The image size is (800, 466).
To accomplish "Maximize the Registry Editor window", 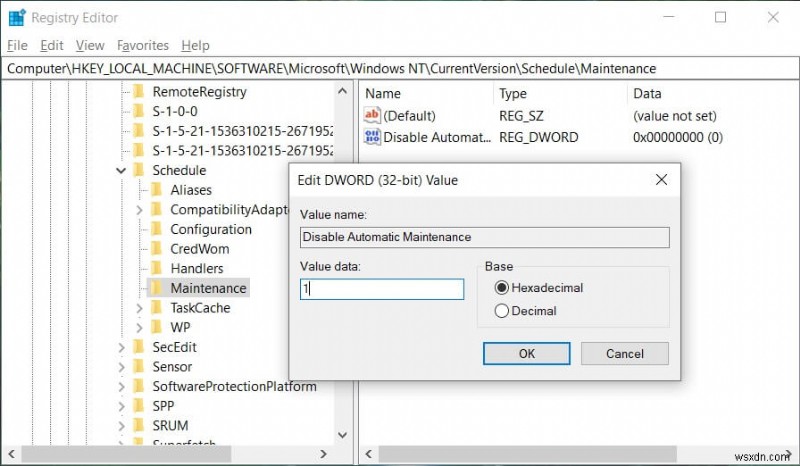I will click(x=720, y=17).
